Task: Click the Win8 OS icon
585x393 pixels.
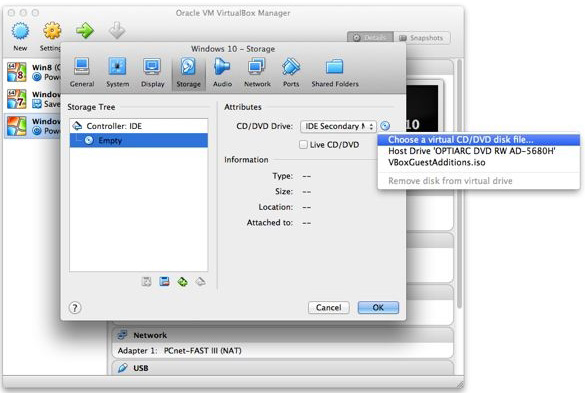Action: point(17,72)
